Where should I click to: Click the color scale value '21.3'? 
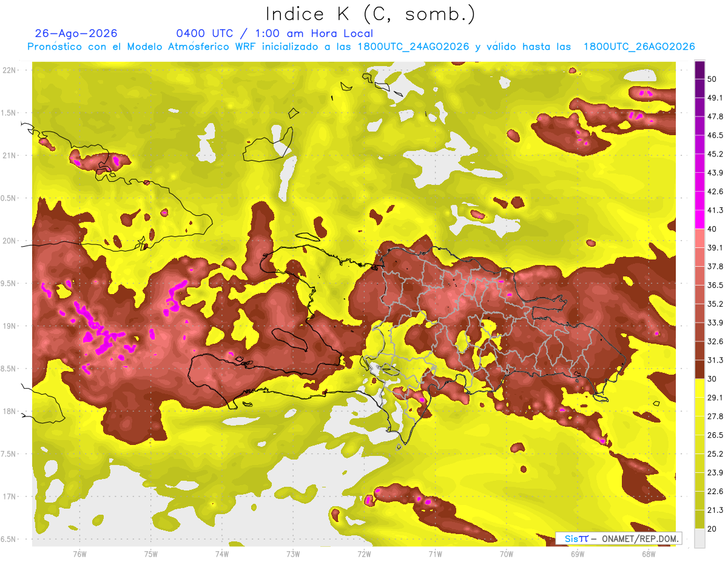[715, 510]
